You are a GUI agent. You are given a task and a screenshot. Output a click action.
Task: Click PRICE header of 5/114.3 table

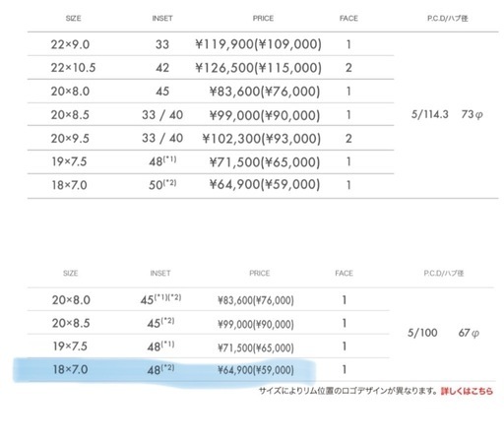pyautogui.click(x=263, y=18)
